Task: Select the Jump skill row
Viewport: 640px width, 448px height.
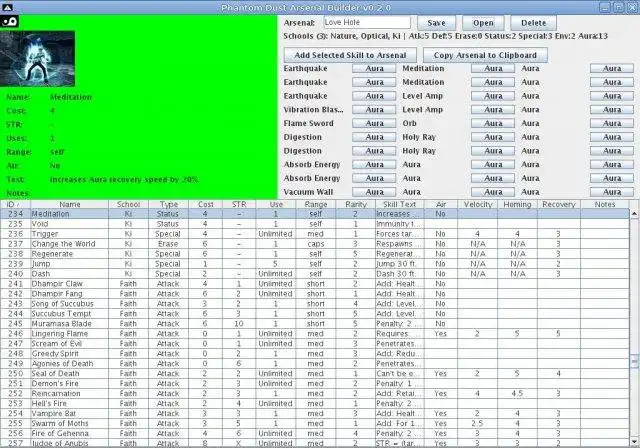Action: (x=315, y=264)
